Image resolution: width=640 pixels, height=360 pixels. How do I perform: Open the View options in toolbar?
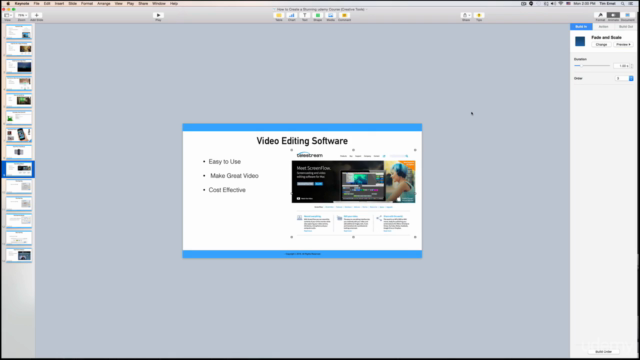(8, 15)
